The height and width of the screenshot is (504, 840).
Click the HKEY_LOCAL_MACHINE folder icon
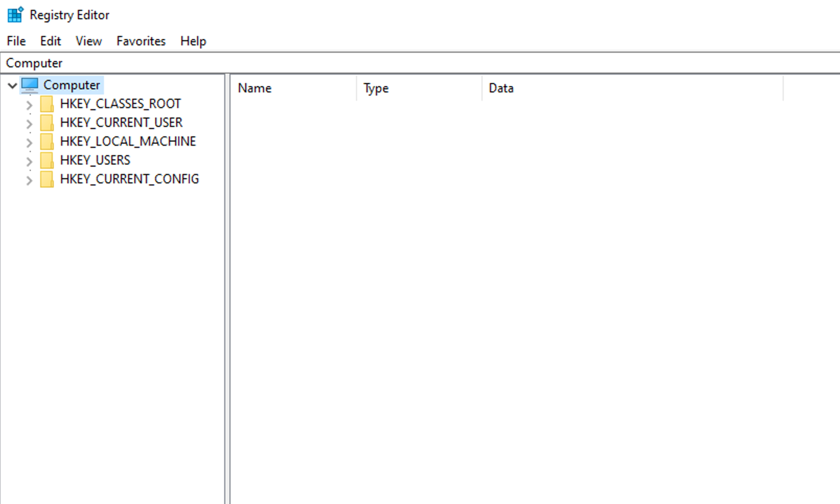coord(46,141)
